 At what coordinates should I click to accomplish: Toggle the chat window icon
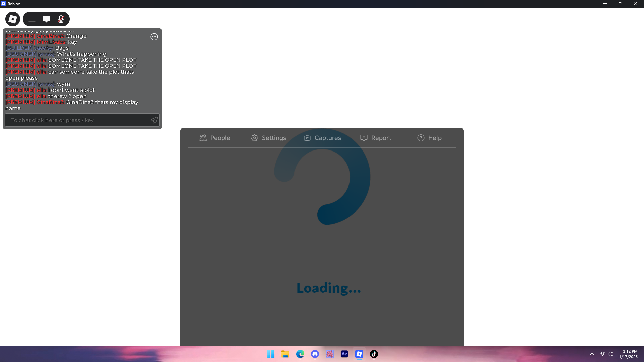[46, 19]
